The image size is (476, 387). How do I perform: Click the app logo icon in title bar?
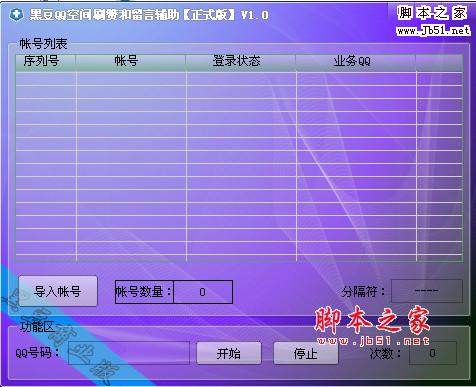coord(16,14)
